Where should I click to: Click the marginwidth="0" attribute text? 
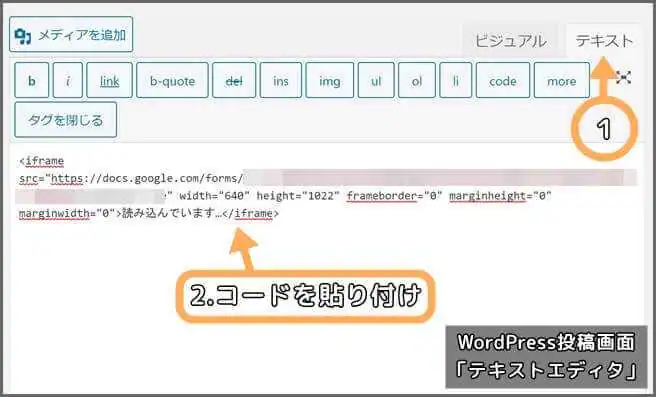click(67, 213)
